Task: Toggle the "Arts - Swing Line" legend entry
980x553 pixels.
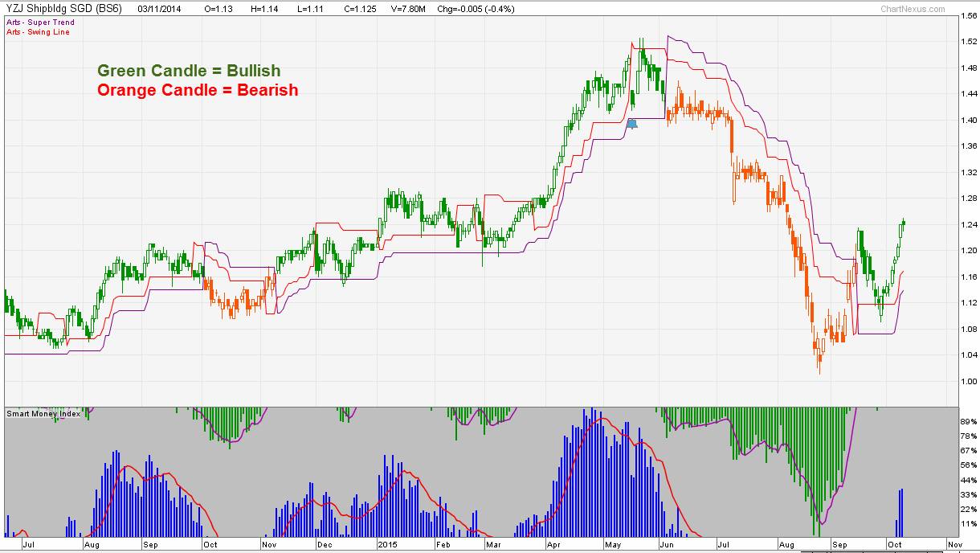Action: pyautogui.click(x=36, y=32)
